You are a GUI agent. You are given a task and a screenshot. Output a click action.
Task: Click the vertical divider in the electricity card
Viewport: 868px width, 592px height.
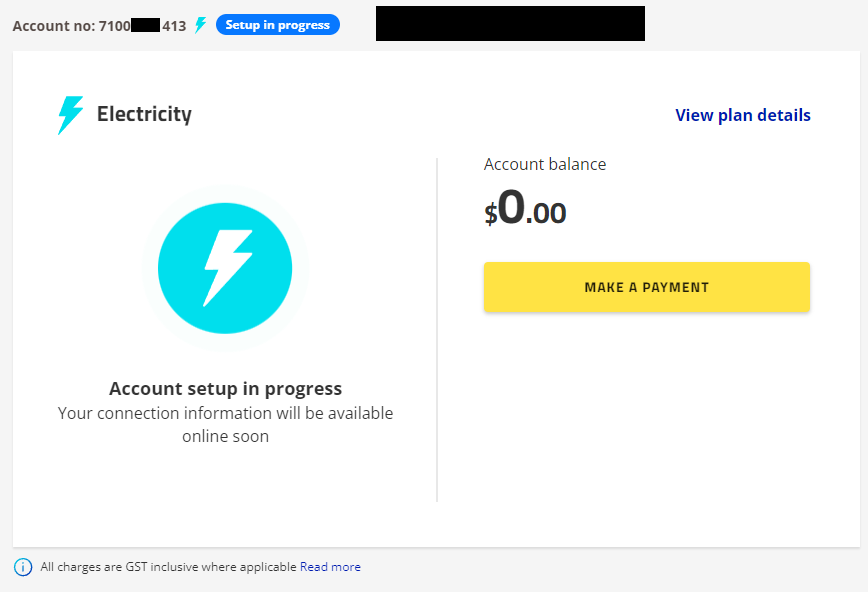click(x=437, y=330)
